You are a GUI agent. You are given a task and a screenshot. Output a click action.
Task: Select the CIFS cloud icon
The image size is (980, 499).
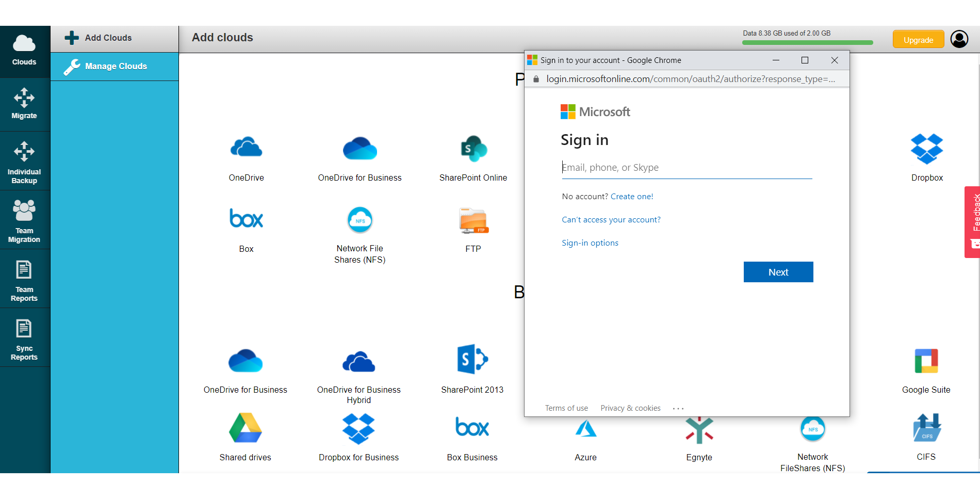pos(927,428)
